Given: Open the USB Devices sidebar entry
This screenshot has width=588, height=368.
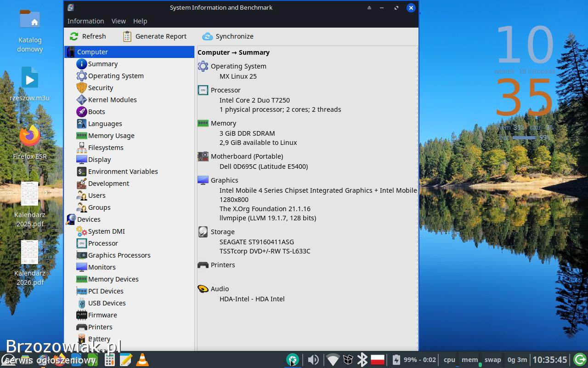Looking at the screenshot, I should coord(107,303).
